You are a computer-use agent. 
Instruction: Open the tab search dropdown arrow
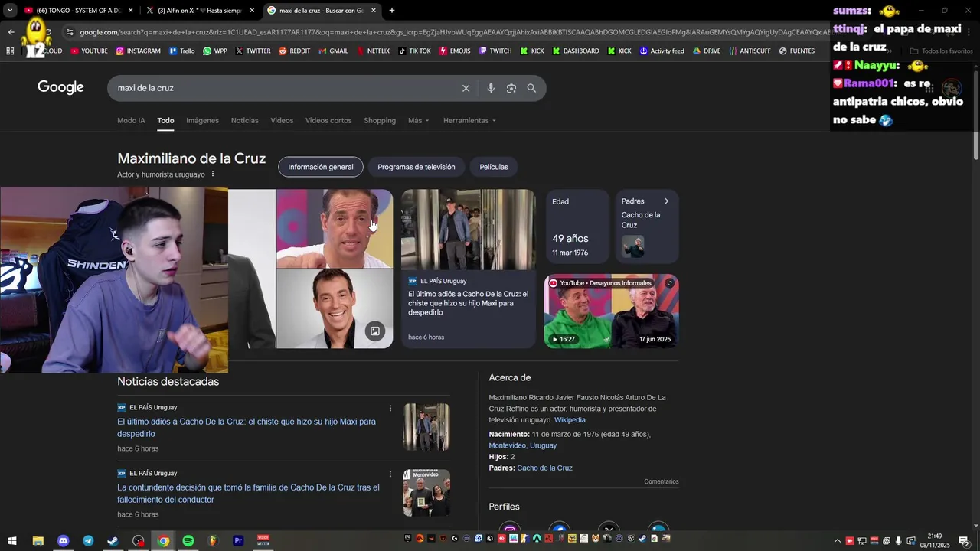click(10, 11)
